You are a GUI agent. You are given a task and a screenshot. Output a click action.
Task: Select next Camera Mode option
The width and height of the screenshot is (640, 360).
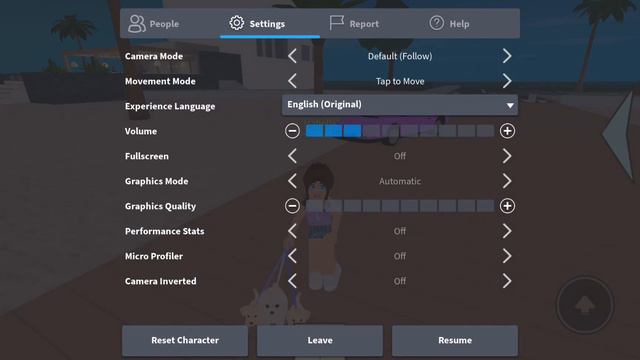[507, 56]
